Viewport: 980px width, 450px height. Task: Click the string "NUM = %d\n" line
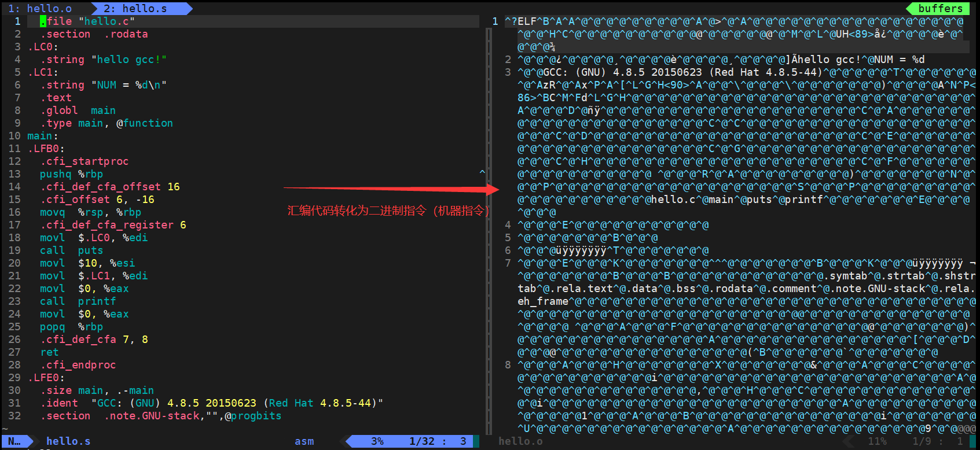pyautogui.click(x=104, y=85)
